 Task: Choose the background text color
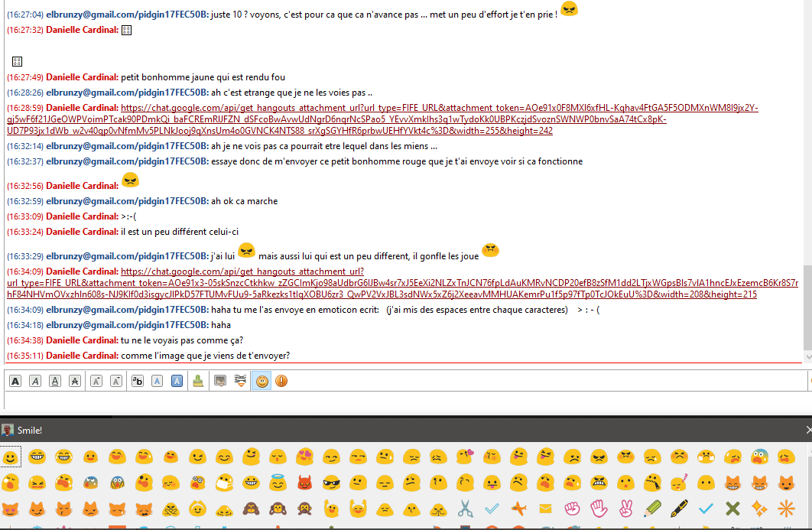177,382
